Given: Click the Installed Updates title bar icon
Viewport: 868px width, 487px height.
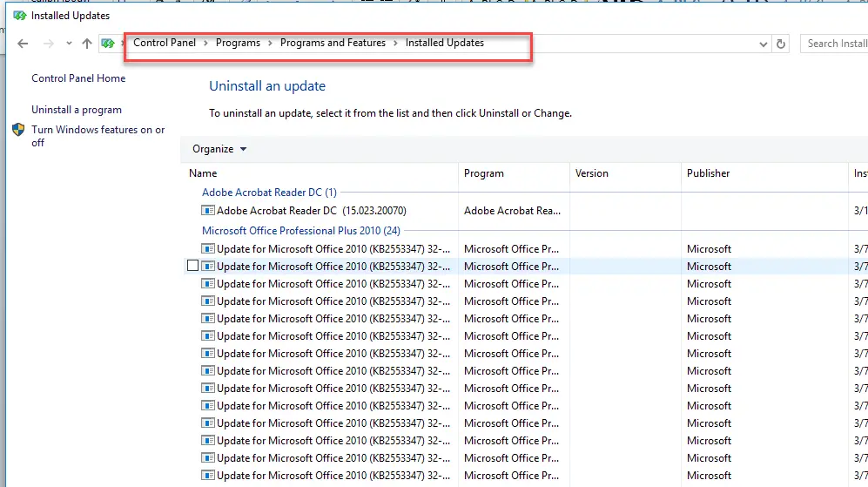Looking at the screenshot, I should coord(20,16).
